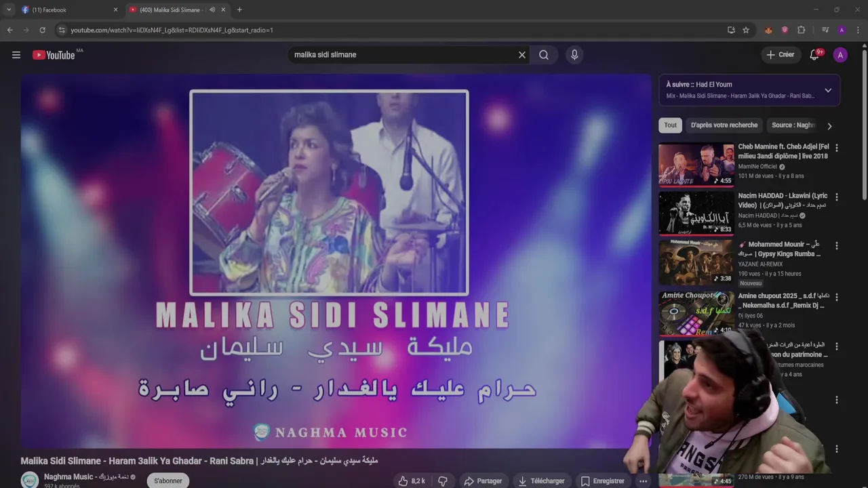868x488 pixels.
Task: Mute the YouTube tab audio indicator
Action: 212,9
